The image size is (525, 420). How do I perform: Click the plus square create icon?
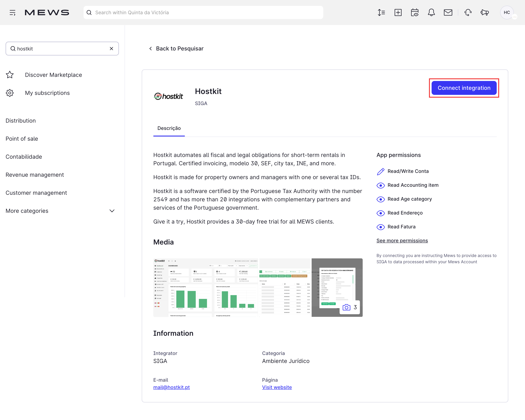(x=398, y=13)
